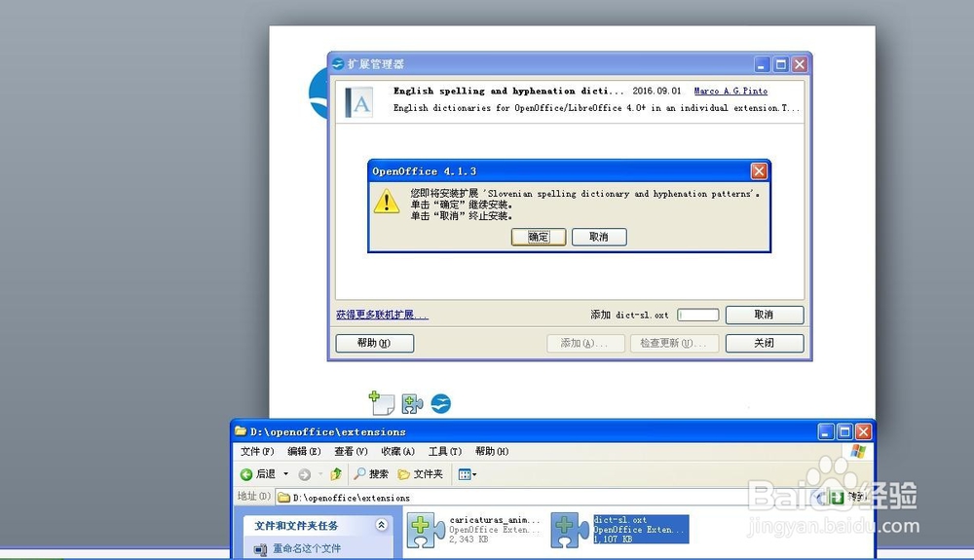Screen dimensions: 974x560
Task: Open 编辑(E) menu in Explorer window
Action: (x=304, y=451)
